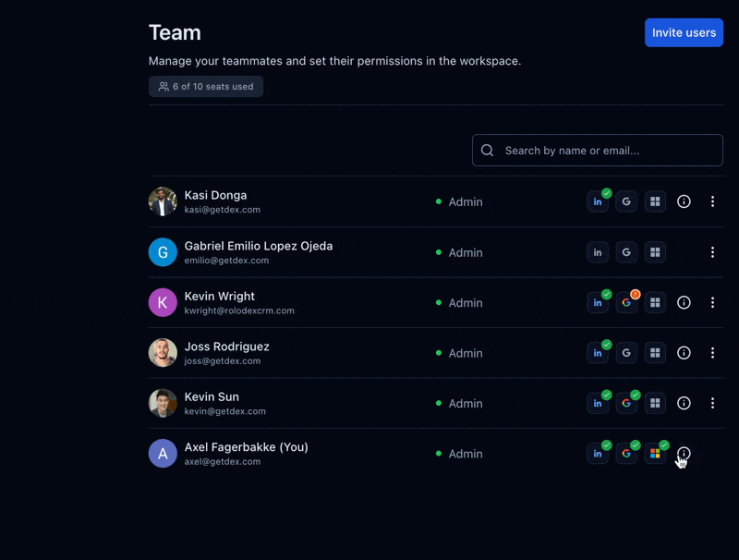Screen dimensions: 739x560
Task: Click Kasi Donga's profile photo
Action: pyautogui.click(x=163, y=201)
